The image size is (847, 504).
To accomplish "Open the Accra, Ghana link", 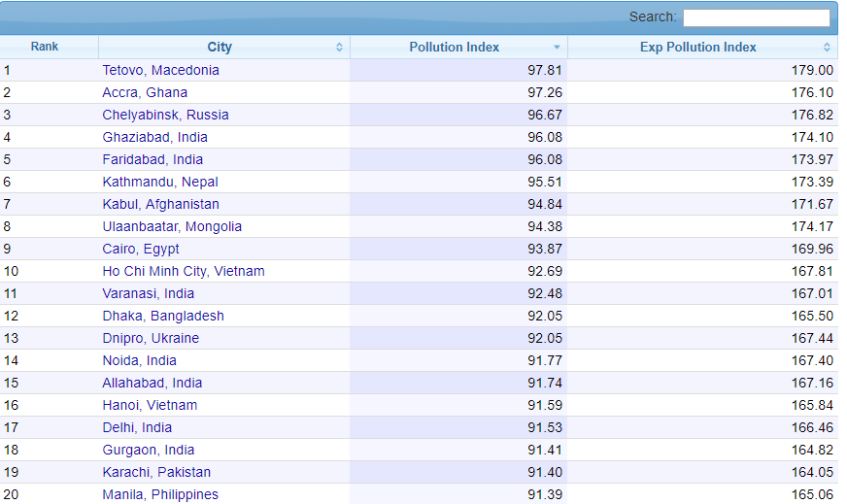I will coord(145,92).
